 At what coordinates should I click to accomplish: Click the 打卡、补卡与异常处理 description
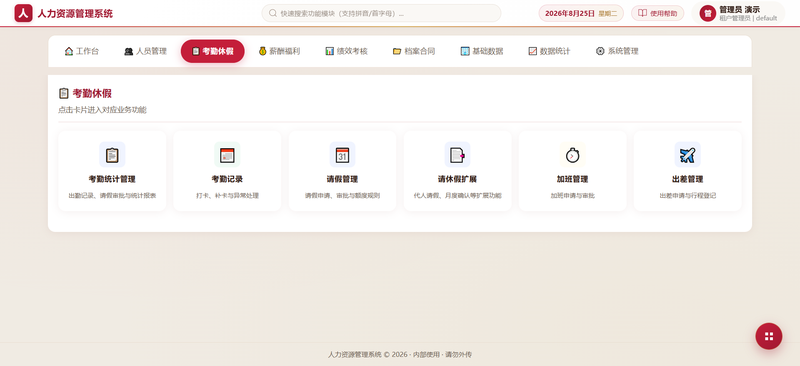pyautogui.click(x=227, y=196)
